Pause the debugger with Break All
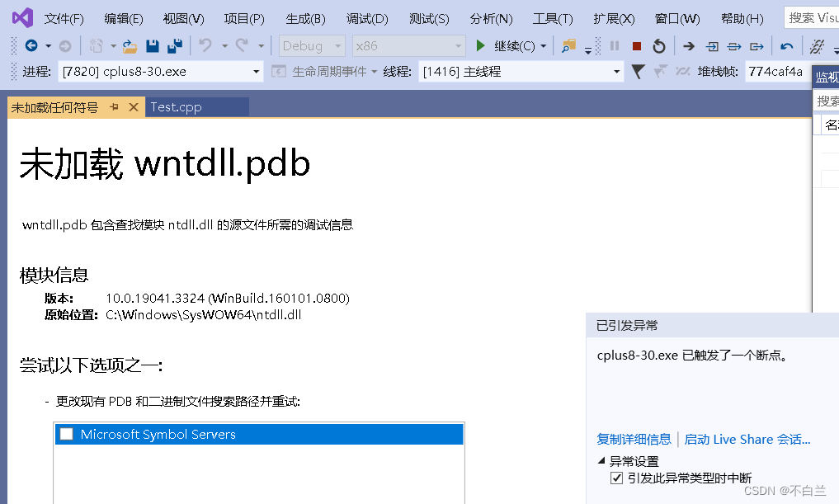 (615, 46)
